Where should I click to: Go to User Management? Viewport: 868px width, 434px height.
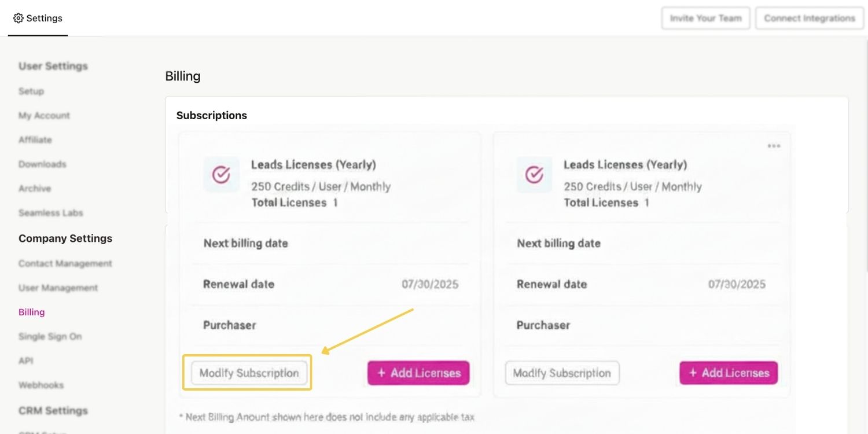coord(58,288)
